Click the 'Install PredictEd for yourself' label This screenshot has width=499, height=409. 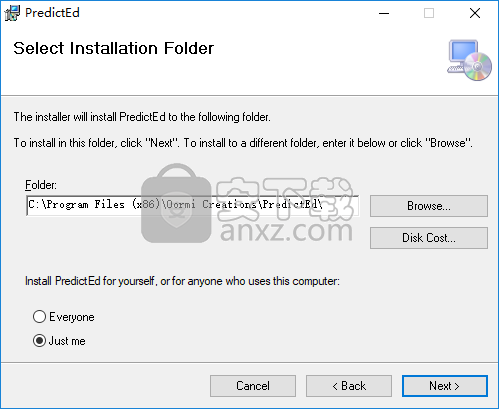(182, 281)
